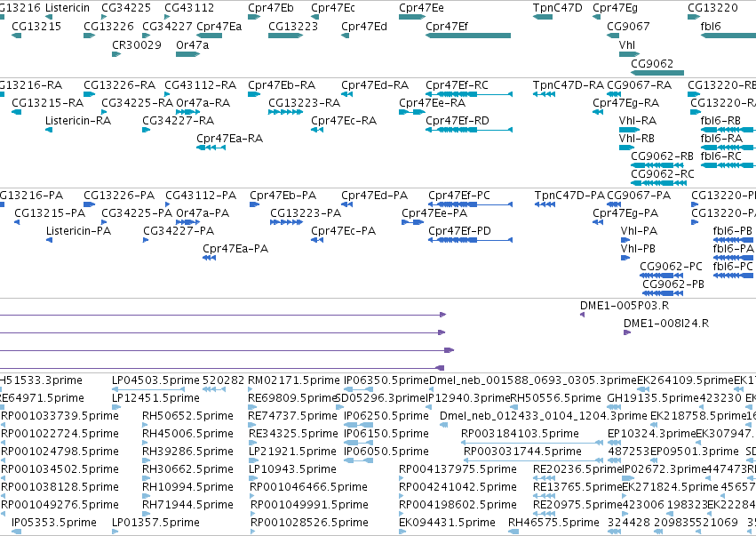Click the Cpr47Ec-RA transcript label
This screenshot has height=536, width=756.
point(344,121)
